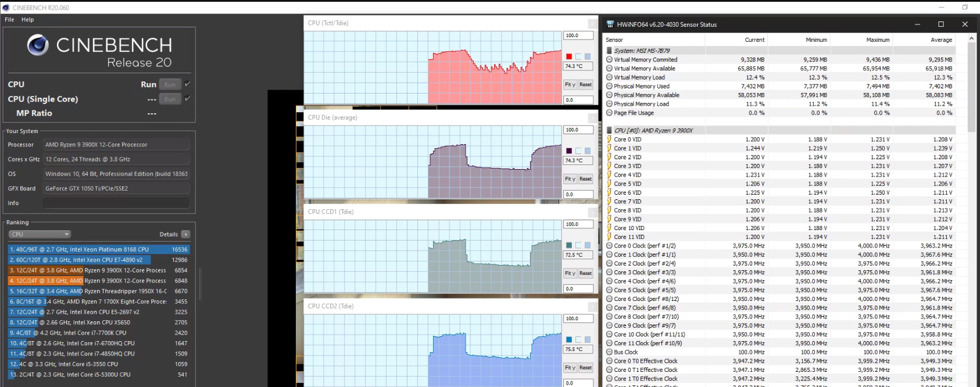The width and height of the screenshot is (980, 387).
Task: Click the icon beside Core 0 T0 Effective Clock
Action: 609,361
